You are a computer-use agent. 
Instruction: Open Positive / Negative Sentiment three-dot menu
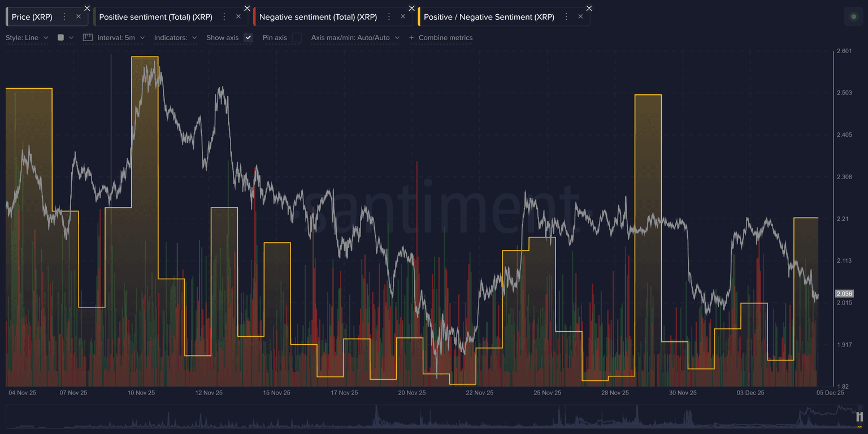[x=566, y=17]
